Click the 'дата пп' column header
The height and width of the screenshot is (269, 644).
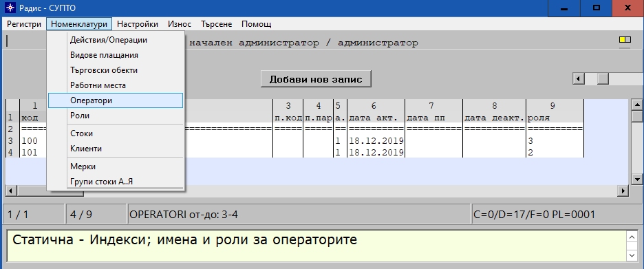coord(433,118)
